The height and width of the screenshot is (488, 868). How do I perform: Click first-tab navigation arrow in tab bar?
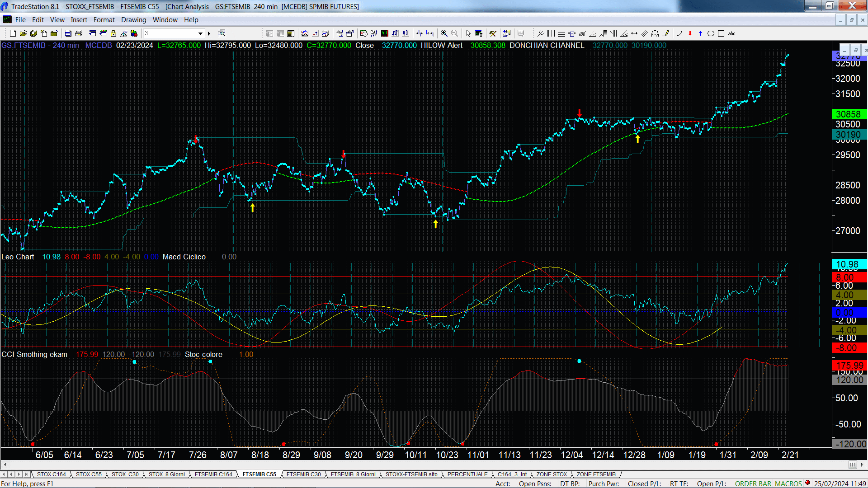(4, 474)
